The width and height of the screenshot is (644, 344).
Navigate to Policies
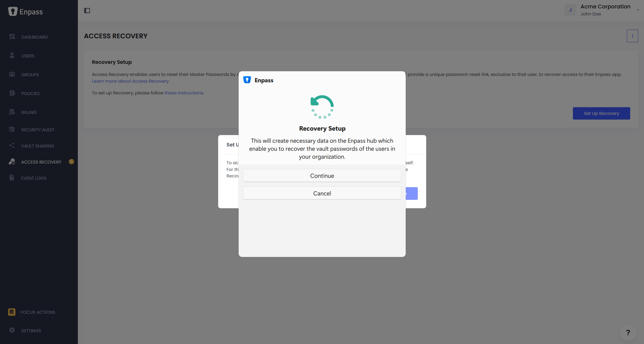coord(31,93)
